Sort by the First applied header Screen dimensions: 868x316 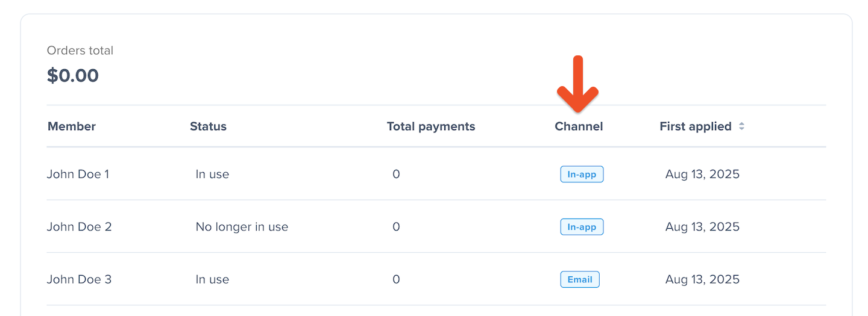click(x=696, y=126)
